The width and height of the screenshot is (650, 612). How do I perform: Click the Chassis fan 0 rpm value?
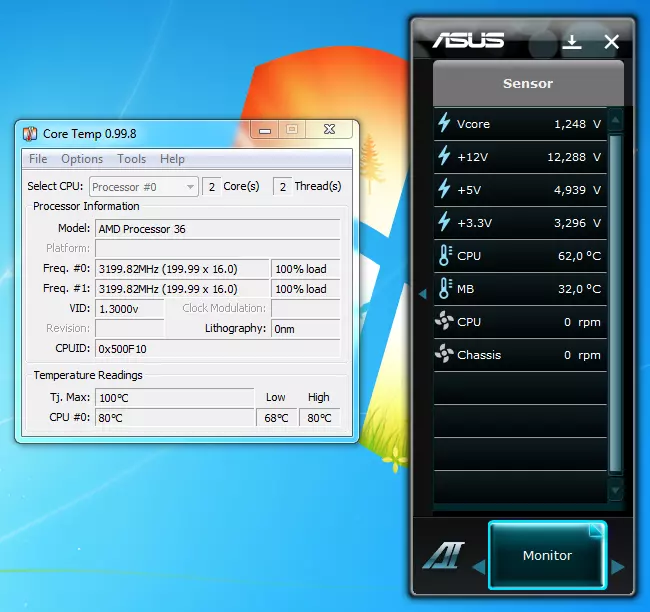(582, 355)
